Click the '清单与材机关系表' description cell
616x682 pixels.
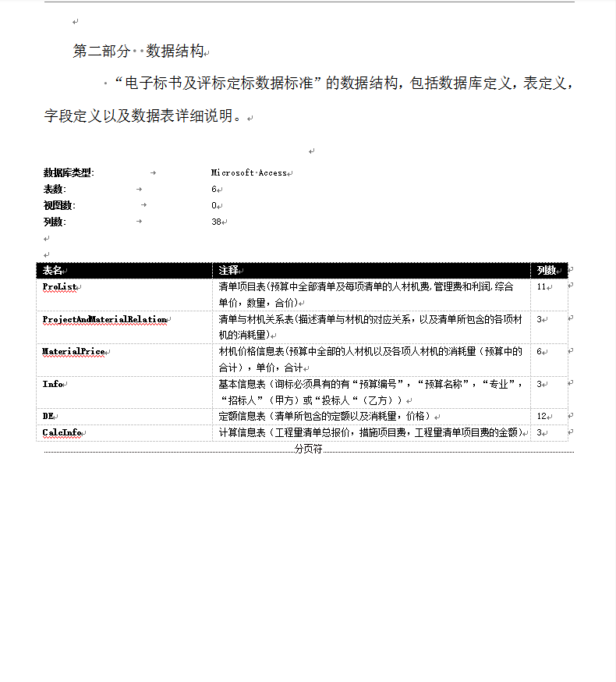tap(370, 327)
